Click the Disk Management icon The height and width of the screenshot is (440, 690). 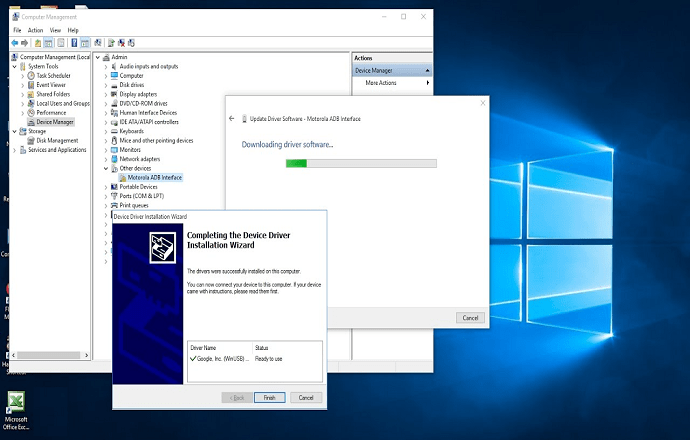(x=31, y=140)
